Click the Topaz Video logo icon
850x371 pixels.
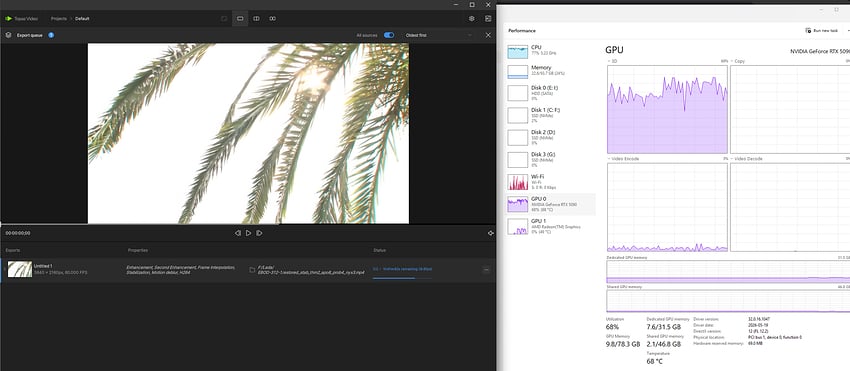(x=8, y=18)
